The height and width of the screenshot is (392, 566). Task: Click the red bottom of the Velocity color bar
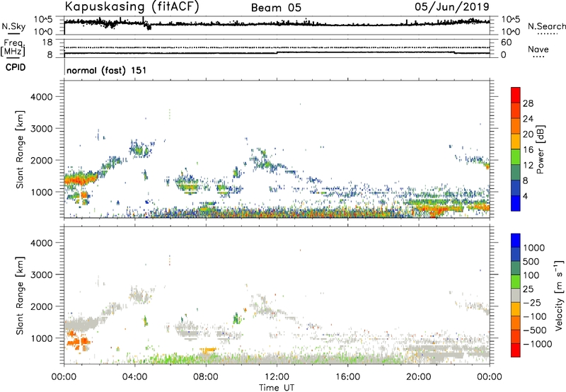516,350
